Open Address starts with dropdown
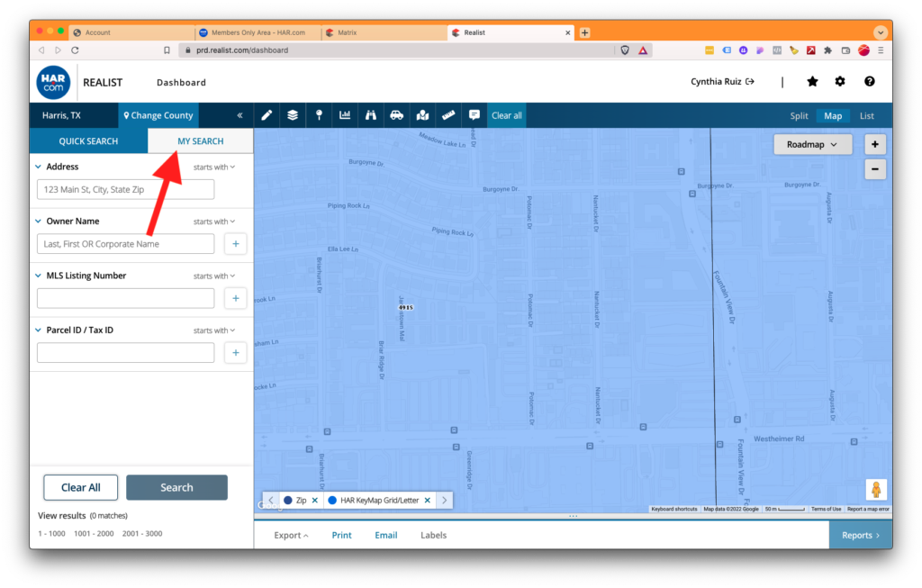The width and height of the screenshot is (922, 588). (214, 167)
